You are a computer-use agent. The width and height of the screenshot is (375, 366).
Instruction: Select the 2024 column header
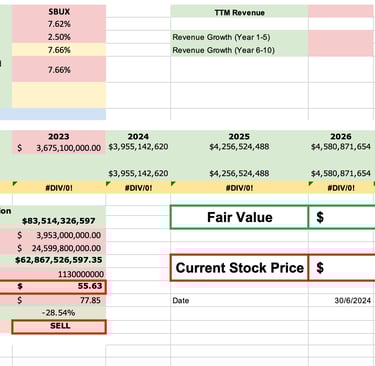coord(138,136)
